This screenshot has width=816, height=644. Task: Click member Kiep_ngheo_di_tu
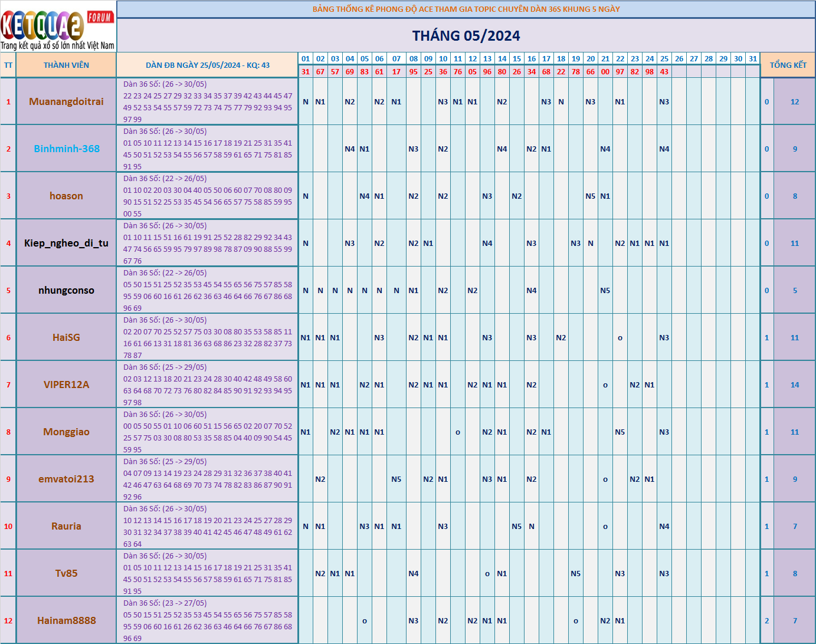[66, 243]
